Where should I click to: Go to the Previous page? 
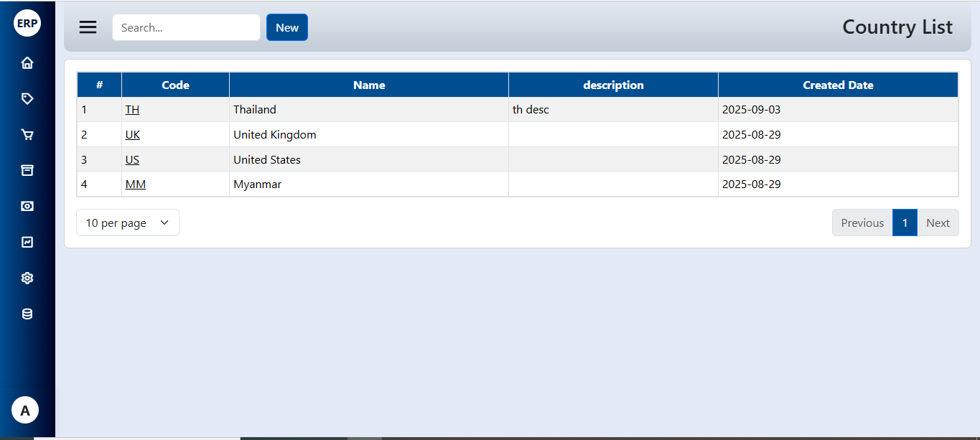coord(862,223)
